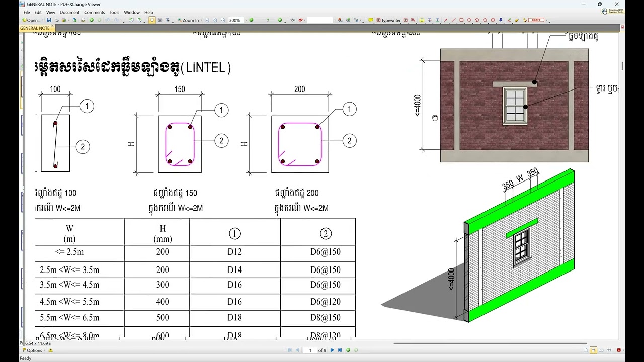
Task: Click the Print toolbar icon
Action: (57, 20)
